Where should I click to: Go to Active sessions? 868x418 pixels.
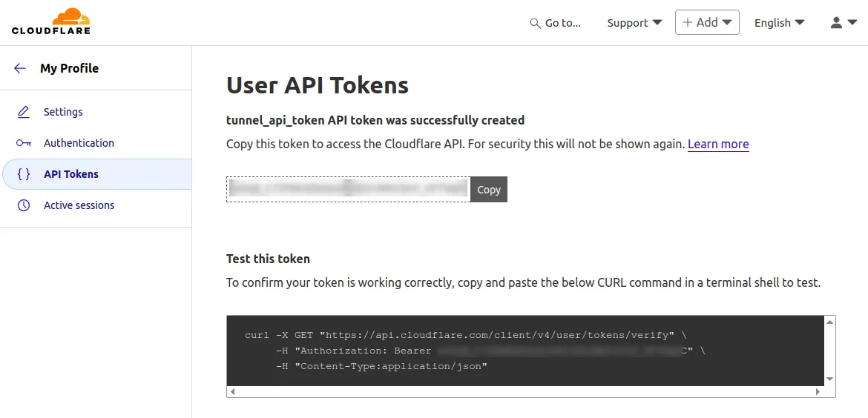pos(79,205)
